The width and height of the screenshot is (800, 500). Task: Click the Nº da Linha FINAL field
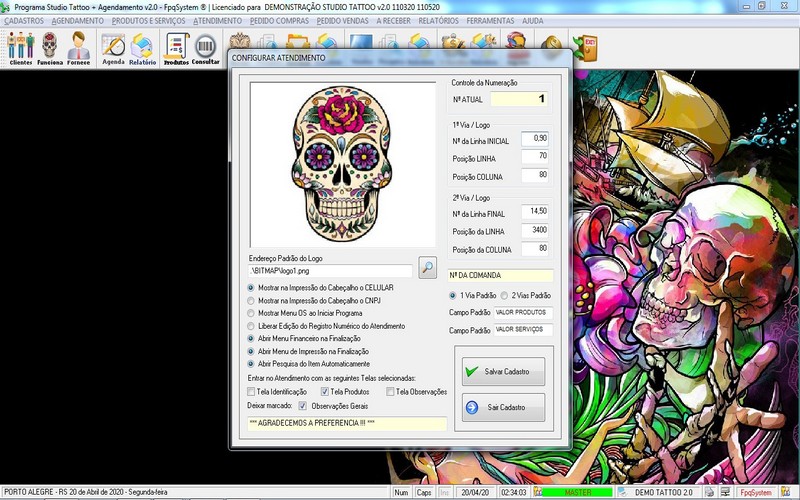(535, 211)
